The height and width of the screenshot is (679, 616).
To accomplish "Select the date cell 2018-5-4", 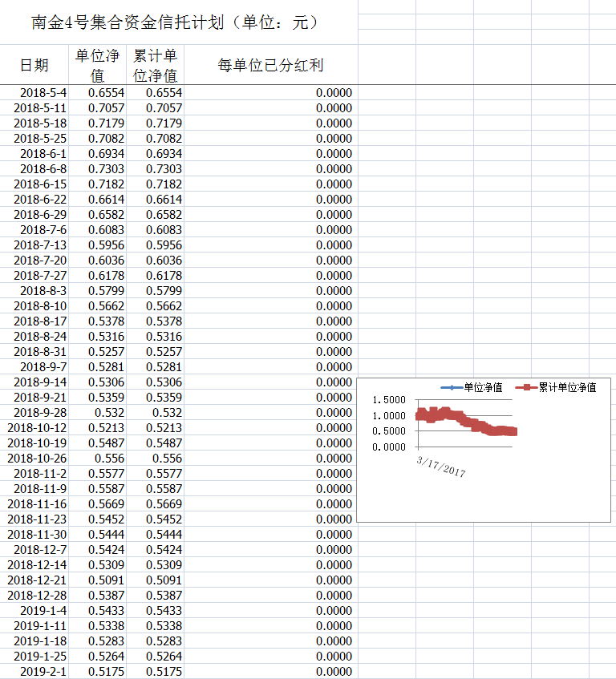I will [x=34, y=93].
